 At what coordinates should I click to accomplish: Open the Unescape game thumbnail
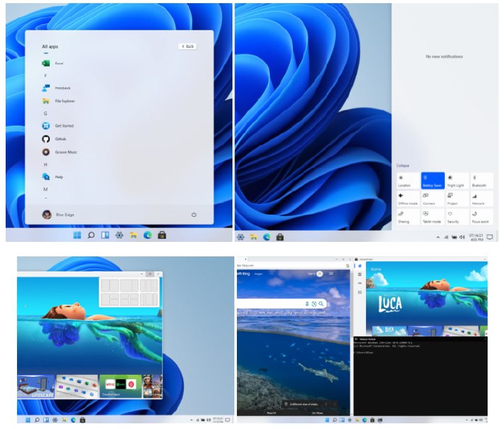point(36,386)
